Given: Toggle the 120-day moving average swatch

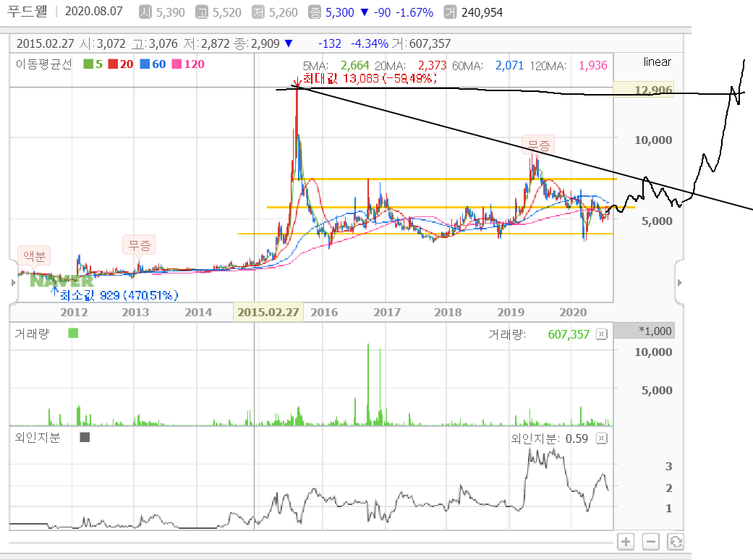Looking at the screenshot, I should [176, 64].
